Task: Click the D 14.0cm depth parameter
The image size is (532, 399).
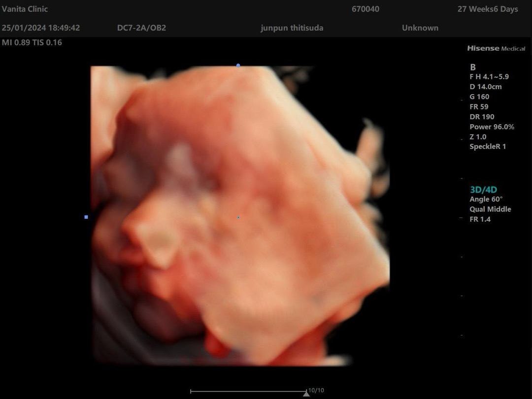Action: 486,87
